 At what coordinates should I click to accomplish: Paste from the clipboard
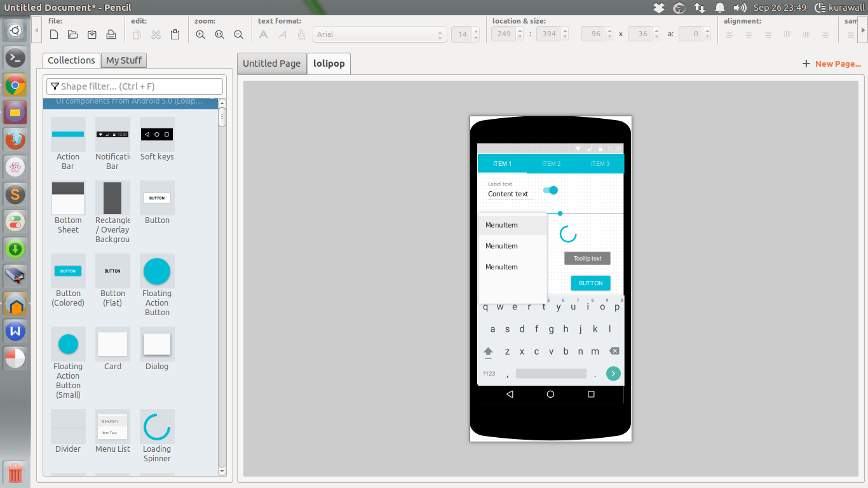(175, 34)
